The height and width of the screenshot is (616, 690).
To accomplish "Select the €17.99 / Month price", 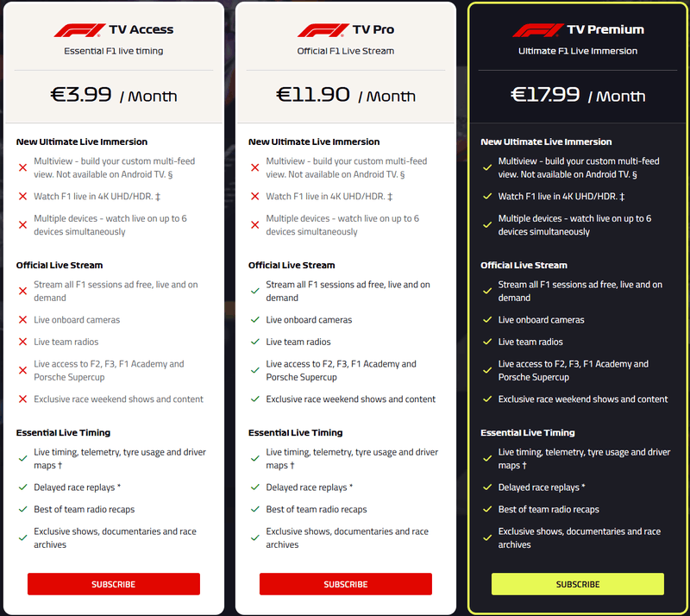I will [578, 95].
